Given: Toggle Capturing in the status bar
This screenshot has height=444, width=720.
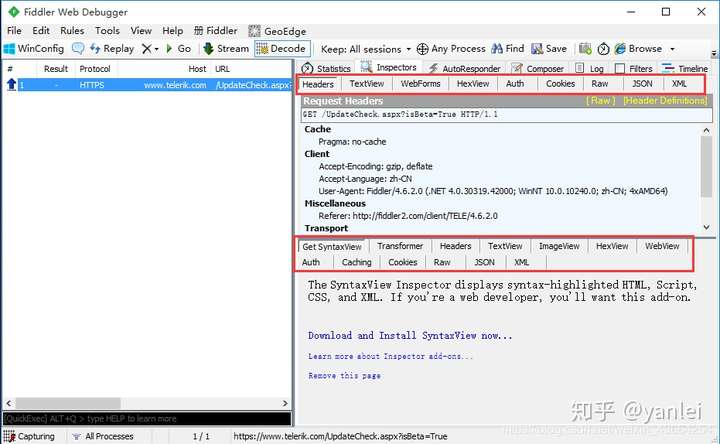Looking at the screenshot, I should click(x=29, y=436).
